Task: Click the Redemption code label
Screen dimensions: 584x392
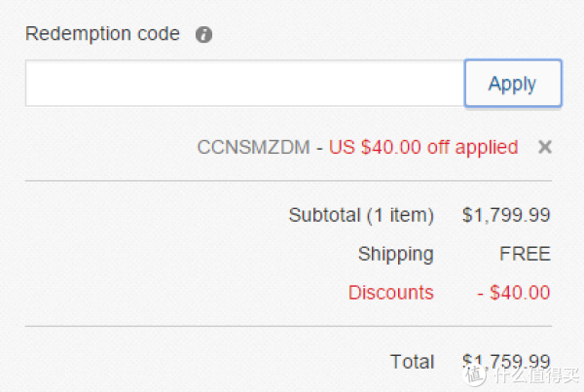Action: click(102, 34)
